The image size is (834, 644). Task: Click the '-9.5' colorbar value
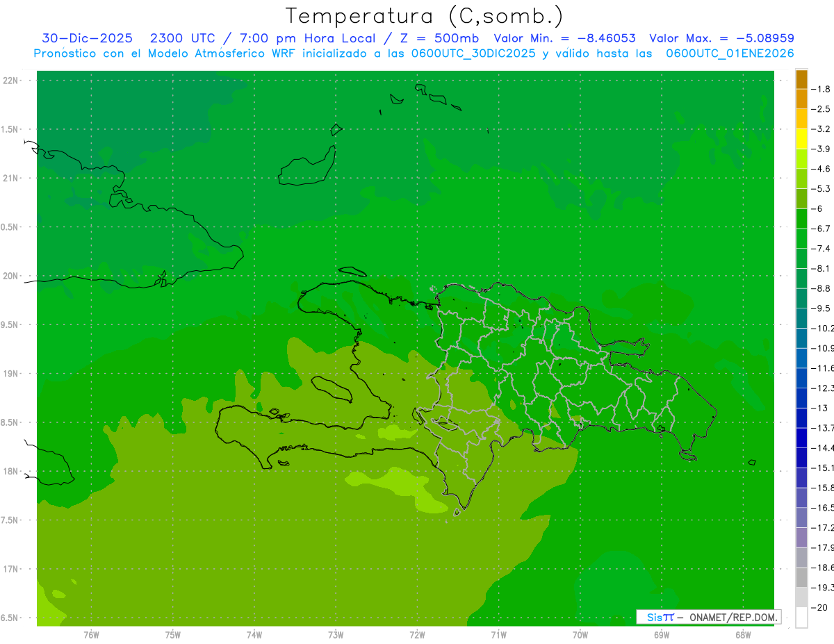[821, 308]
